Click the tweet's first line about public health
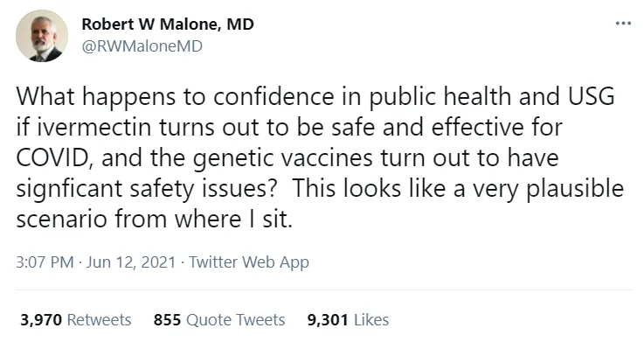Screen dimensions: 644x342 pos(315,97)
